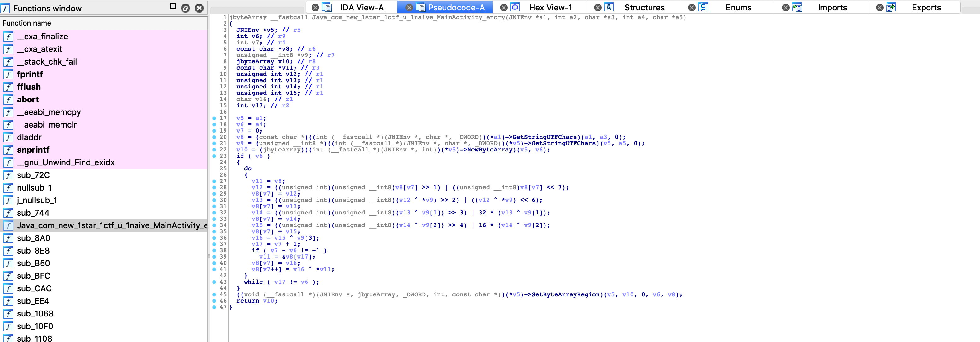Toggle breakpoint dot on line 46
Image resolution: width=980 pixels, height=342 pixels.
pos(214,300)
